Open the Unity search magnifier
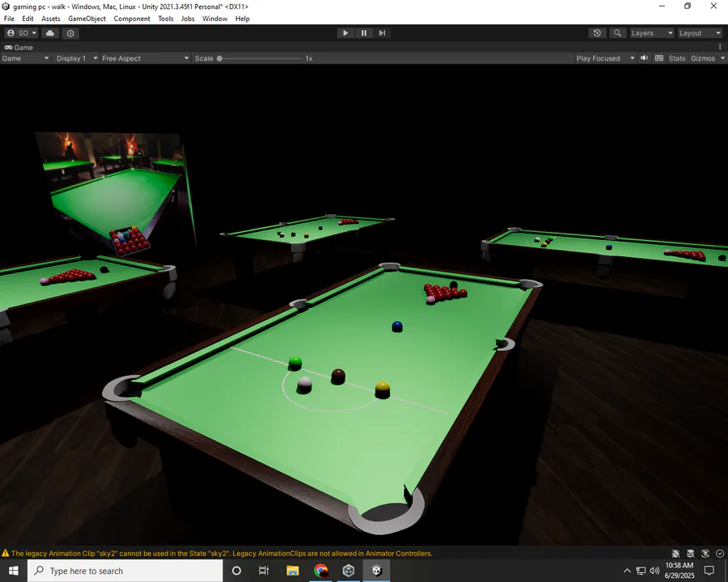 [617, 33]
